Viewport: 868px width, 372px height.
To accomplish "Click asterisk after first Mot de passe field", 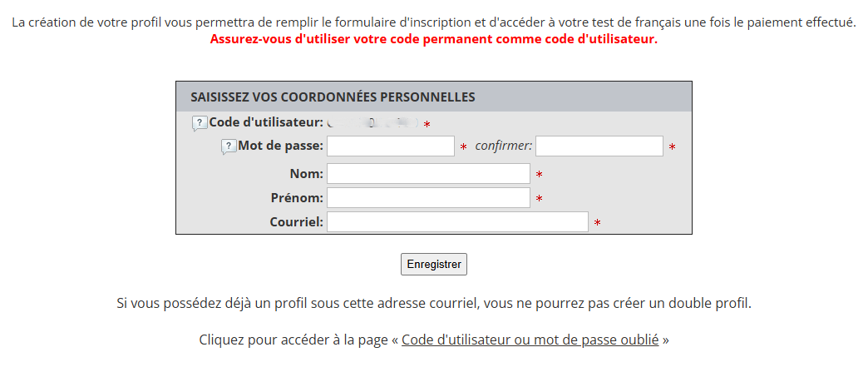I will tap(463, 147).
